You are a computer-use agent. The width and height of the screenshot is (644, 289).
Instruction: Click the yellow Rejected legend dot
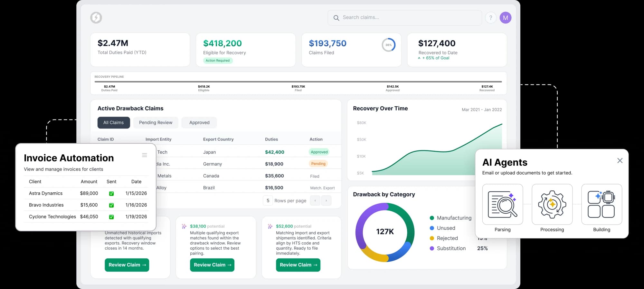coord(432,238)
